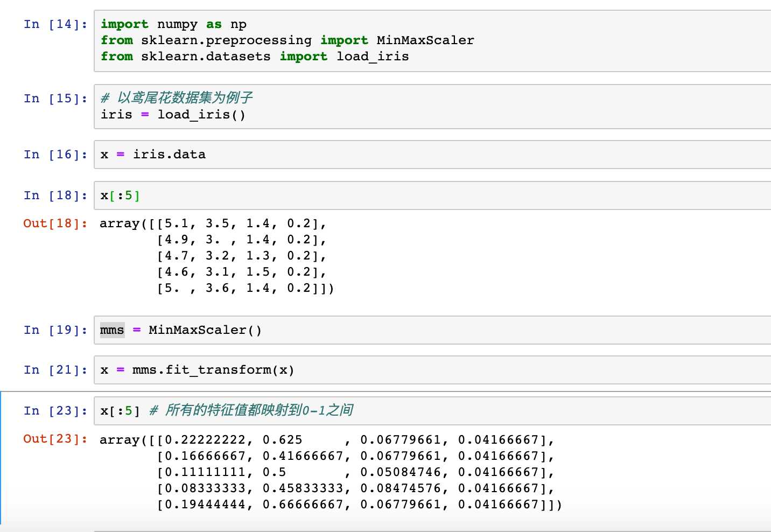Click the output row [4.6, 3.1, 1.5, 0.2]

(242, 272)
